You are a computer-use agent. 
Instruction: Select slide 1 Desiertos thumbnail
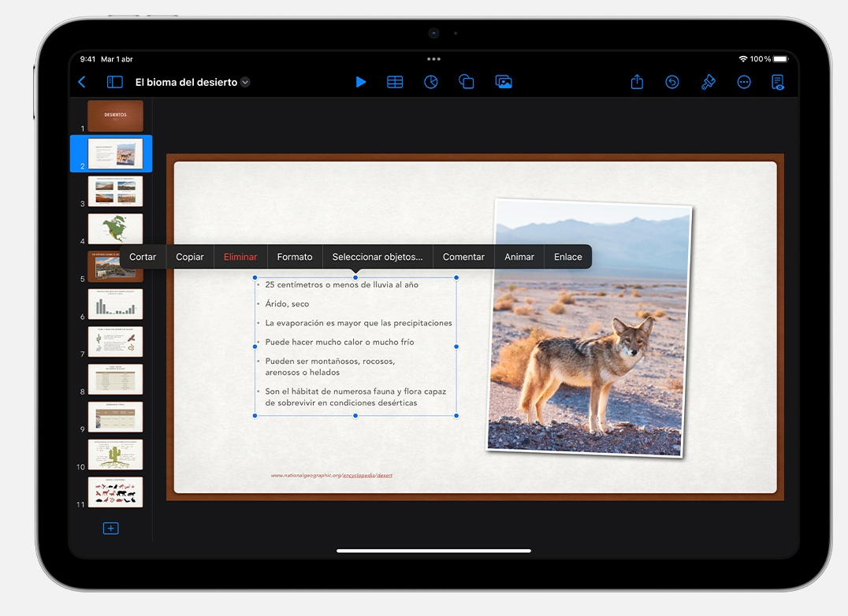(x=115, y=116)
